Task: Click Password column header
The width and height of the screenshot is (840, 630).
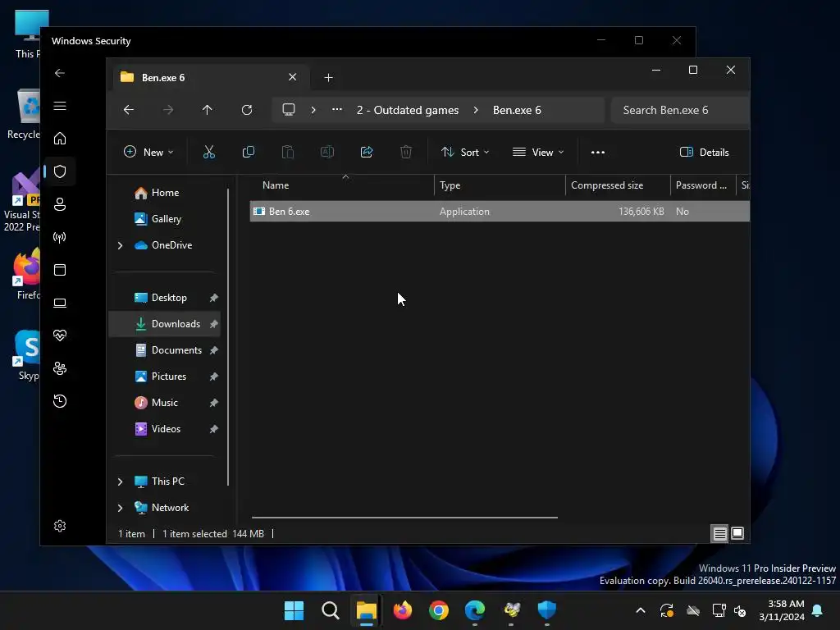Action: click(703, 185)
